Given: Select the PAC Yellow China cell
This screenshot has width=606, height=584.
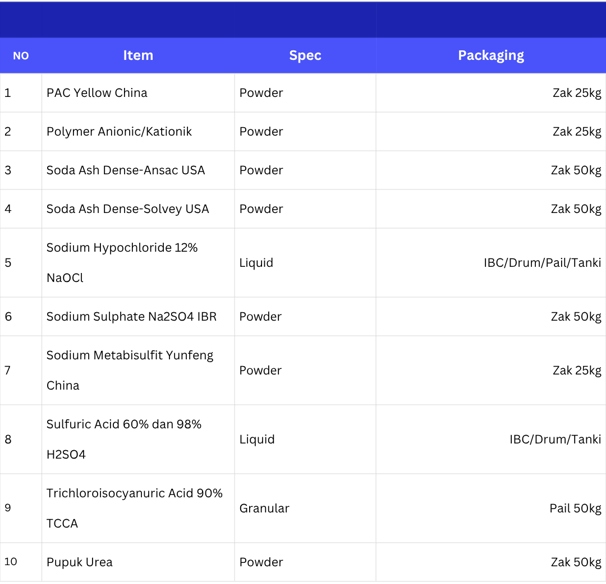Looking at the screenshot, I should tap(138, 93).
